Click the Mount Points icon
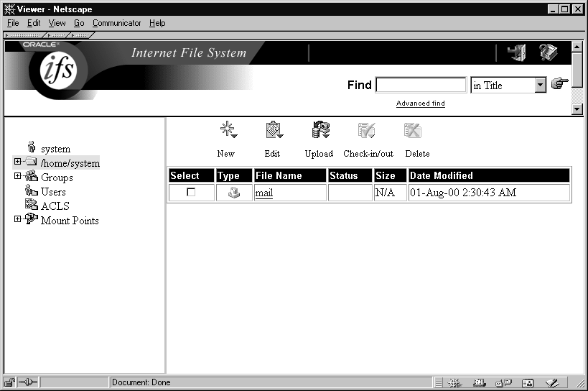Image resolution: width=588 pixels, height=391 pixels. pyautogui.click(x=31, y=218)
